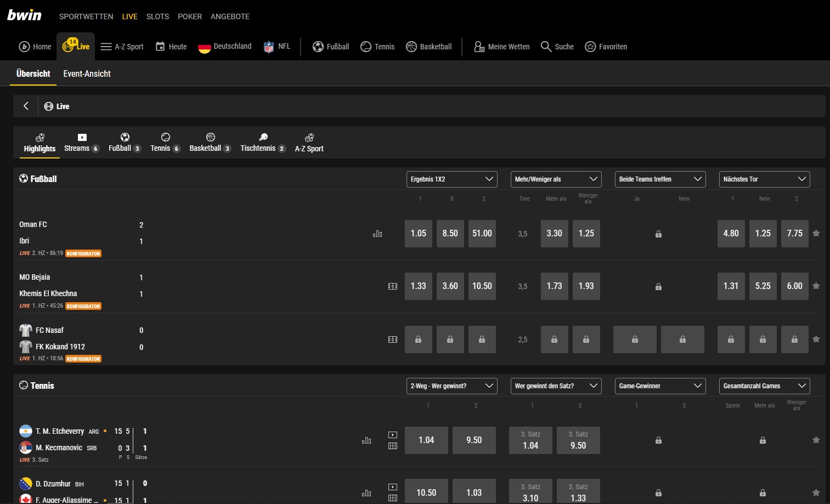This screenshot has height=504, width=830.
Task: Open live stream for Etcheverry match
Action: click(393, 434)
